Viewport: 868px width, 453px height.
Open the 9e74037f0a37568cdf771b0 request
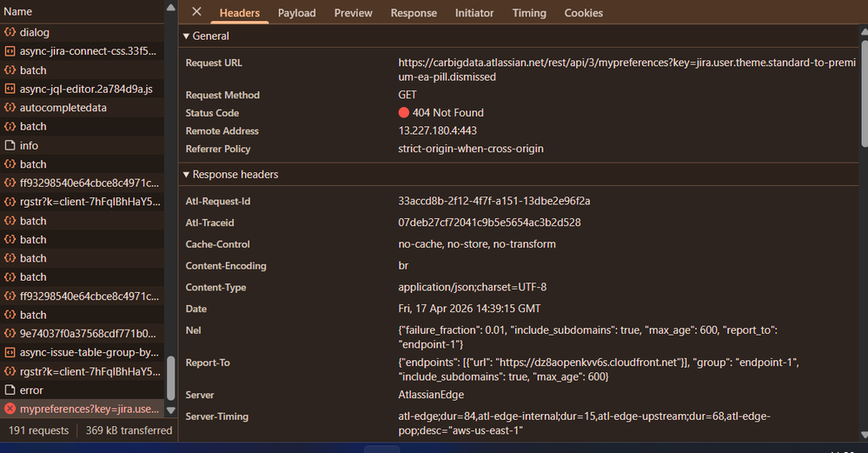click(82, 333)
